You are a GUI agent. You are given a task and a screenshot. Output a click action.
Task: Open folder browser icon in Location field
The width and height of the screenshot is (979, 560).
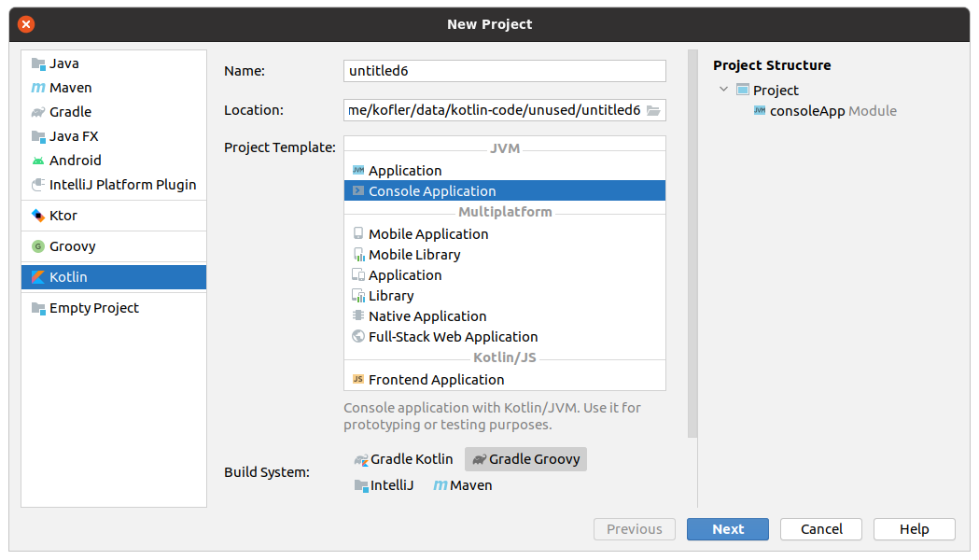pyautogui.click(x=653, y=110)
